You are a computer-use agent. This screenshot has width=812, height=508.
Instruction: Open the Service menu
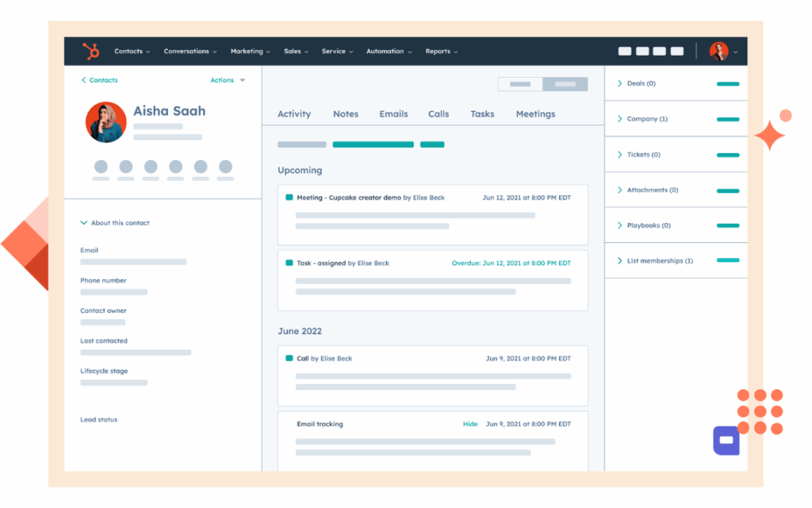coord(337,52)
